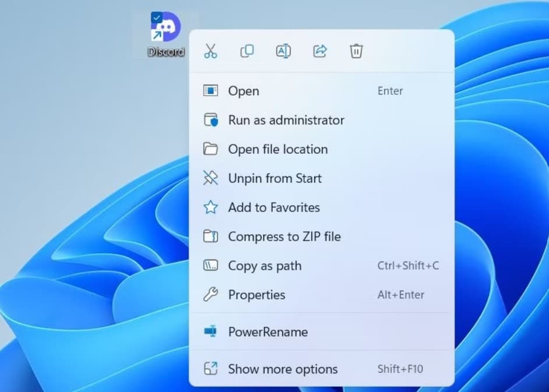Click the Cut scissors icon
The image size is (549, 392).
click(x=210, y=51)
